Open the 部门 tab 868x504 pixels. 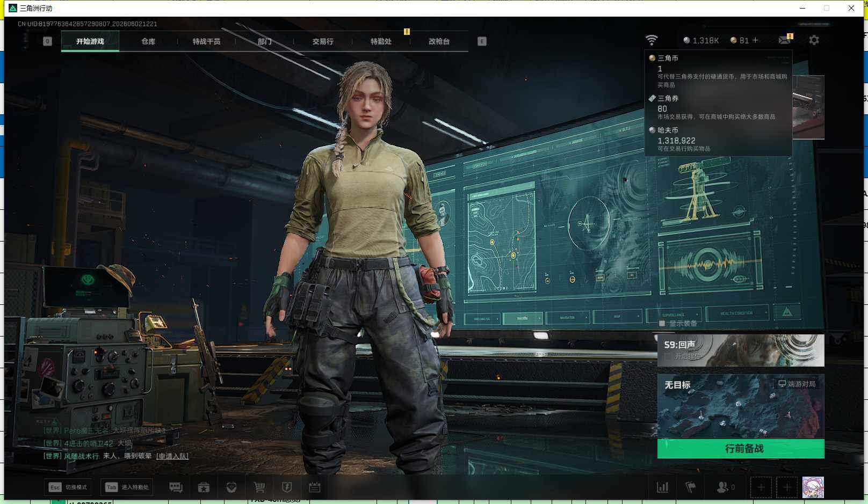[264, 41]
